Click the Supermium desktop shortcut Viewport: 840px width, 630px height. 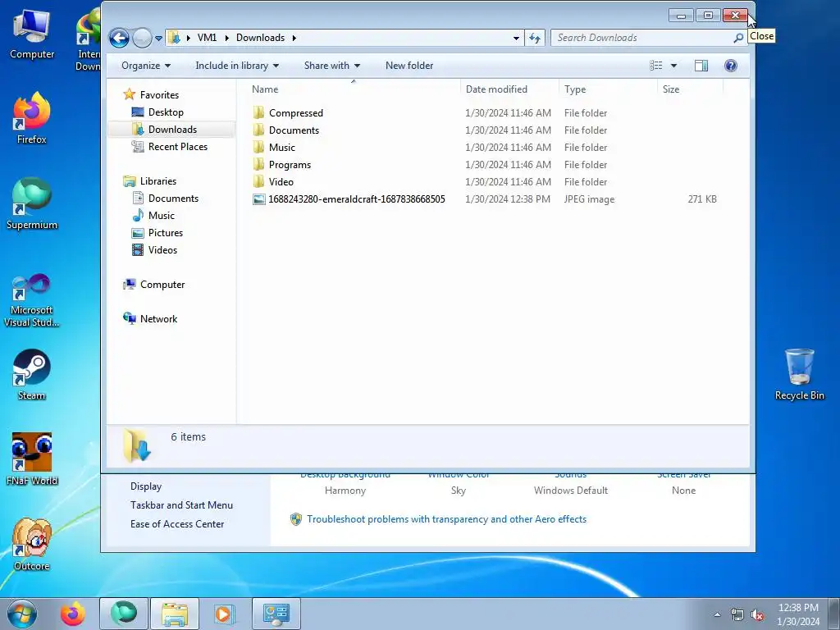[32, 203]
